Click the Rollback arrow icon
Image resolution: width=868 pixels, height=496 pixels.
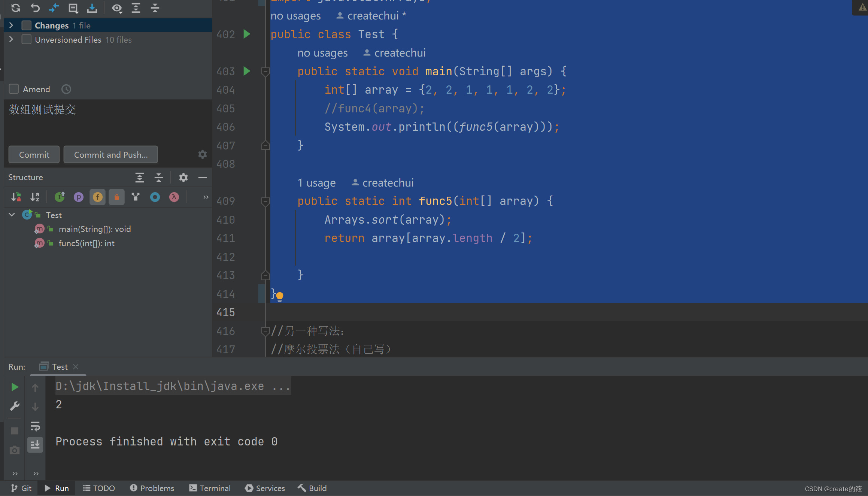35,7
